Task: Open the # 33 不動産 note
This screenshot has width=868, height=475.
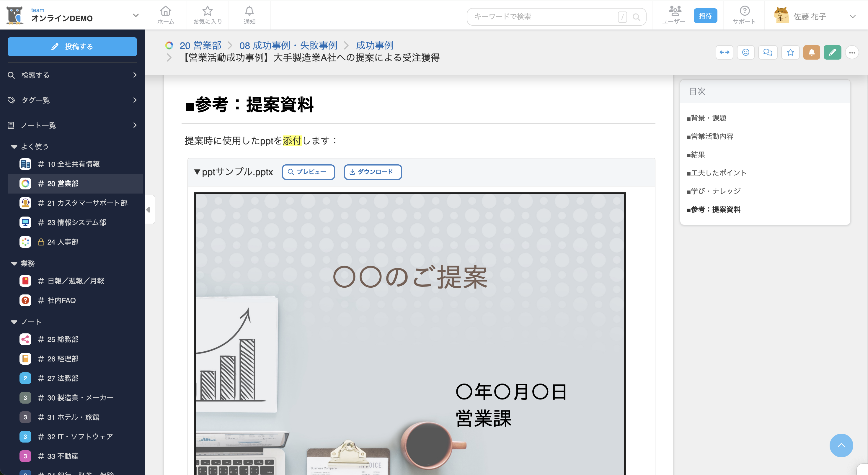Action: [x=58, y=456]
